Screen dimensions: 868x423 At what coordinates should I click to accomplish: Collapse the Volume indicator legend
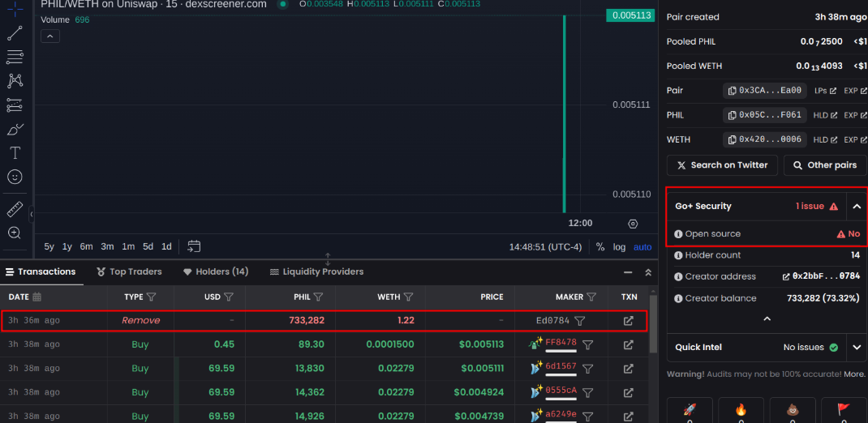[x=50, y=36]
